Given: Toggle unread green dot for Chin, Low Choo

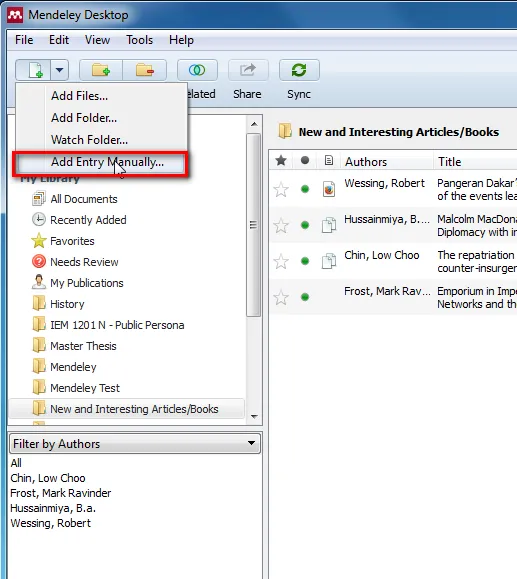Looking at the screenshot, I should click(305, 261).
